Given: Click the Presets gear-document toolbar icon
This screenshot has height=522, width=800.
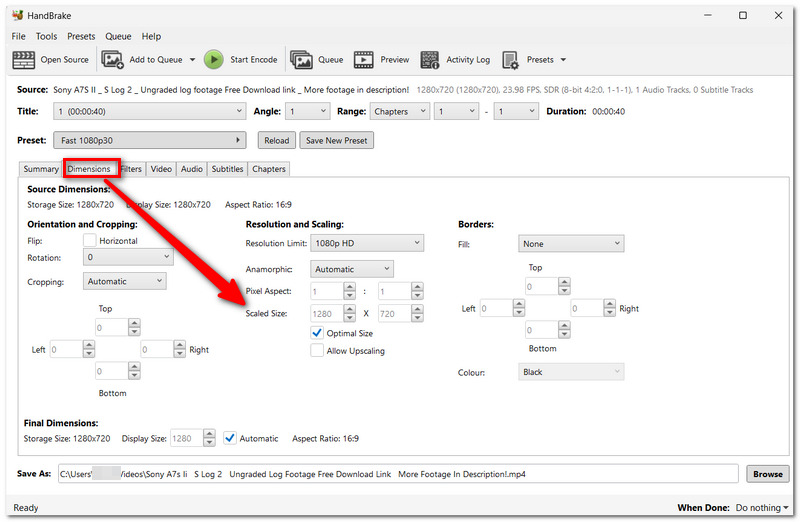Looking at the screenshot, I should tap(510, 60).
